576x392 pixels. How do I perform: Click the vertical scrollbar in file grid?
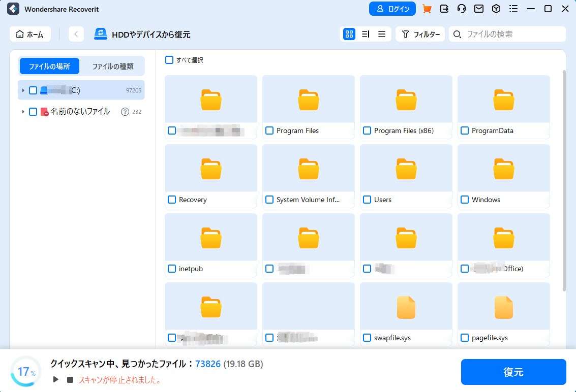coord(565,181)
